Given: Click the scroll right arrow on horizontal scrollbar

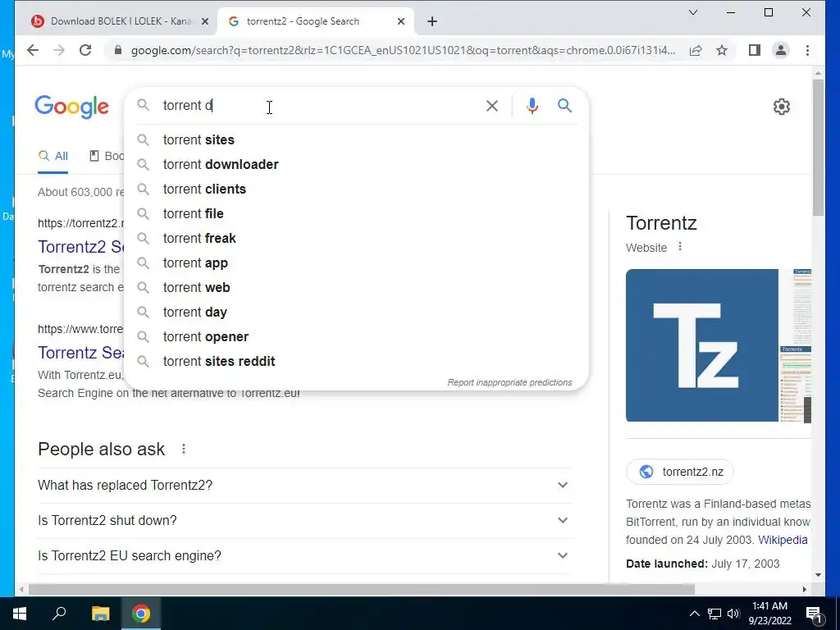Looking at the screenshot, I should (804, 589).
